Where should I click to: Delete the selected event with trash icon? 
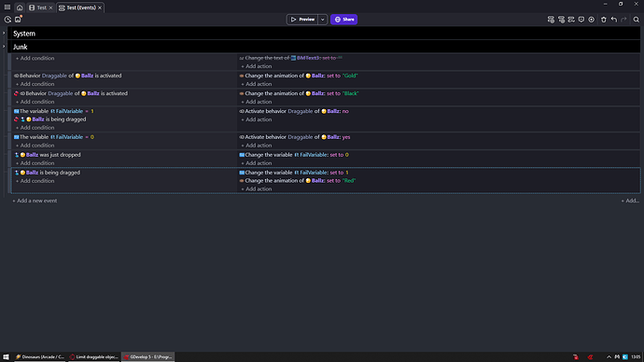pos(604,20)
